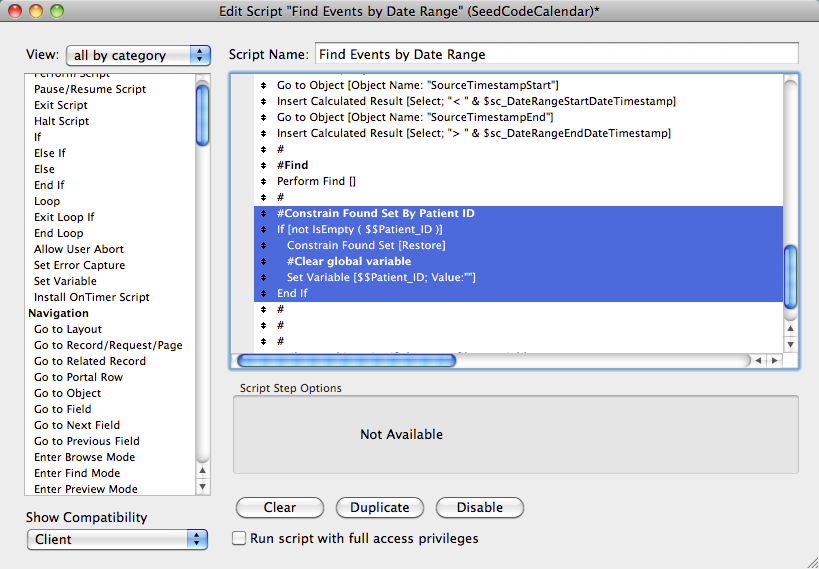Select Go to Field step
Screen dimensions: 819x569
tap(63, 409)
